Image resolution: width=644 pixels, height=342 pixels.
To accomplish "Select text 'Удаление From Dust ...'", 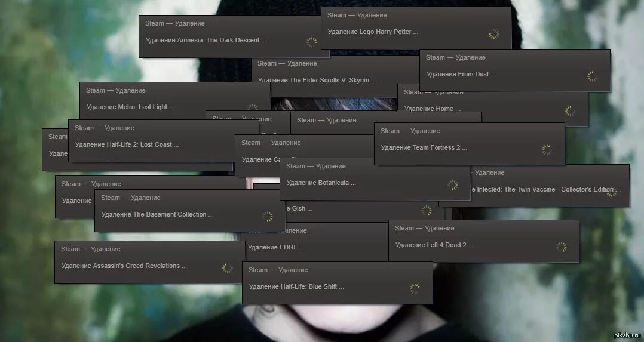I will point(461,75).
